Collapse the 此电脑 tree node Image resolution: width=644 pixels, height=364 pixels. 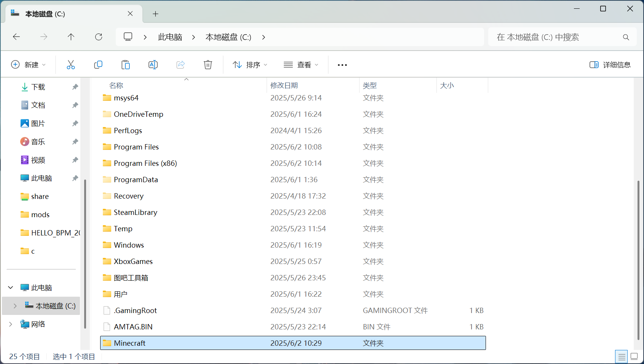[11, 288]
